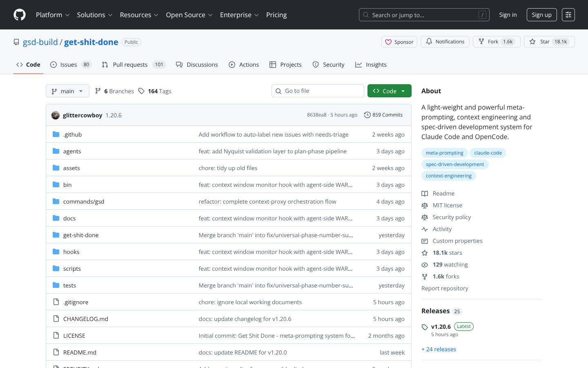Click the glittercowboy avatar thumbnail
The width and height of the screenshot is (588, 368).
pos(56,115)
